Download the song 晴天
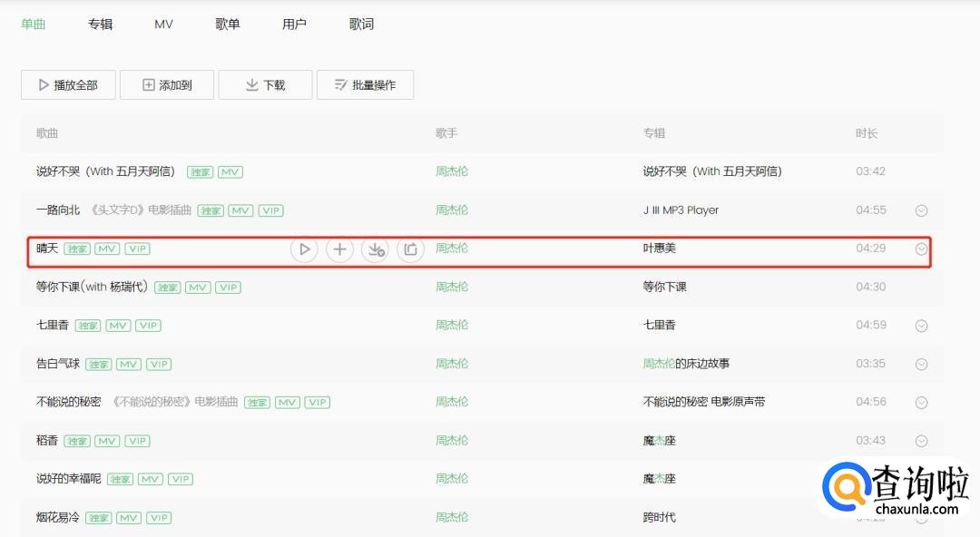 pos(375,249)
